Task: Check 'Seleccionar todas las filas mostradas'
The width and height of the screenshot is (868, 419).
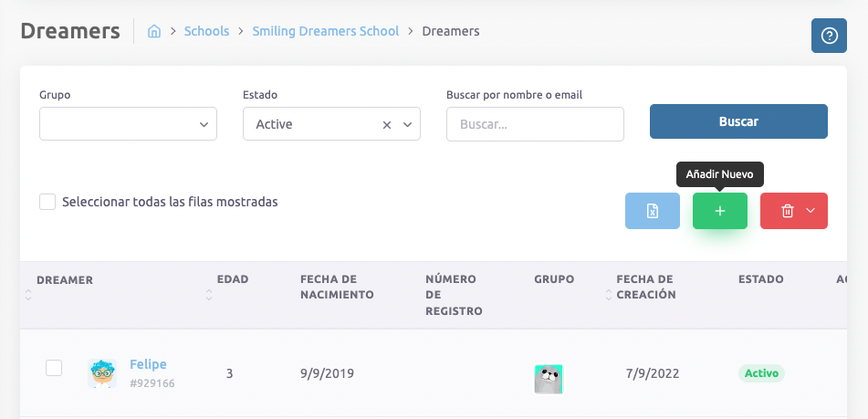Action: pos(47,202)
